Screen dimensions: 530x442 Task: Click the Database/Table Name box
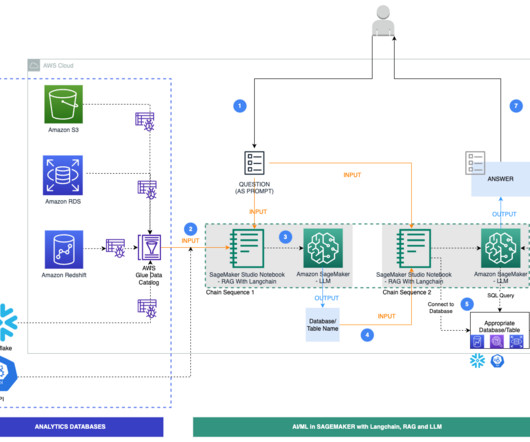click(x=322, y=325)
